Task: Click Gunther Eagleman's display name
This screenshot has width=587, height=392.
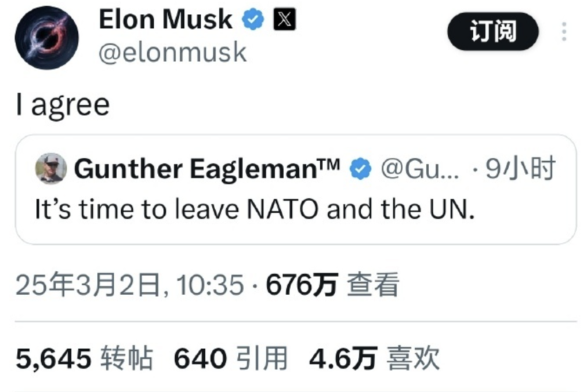Action: pyautogui.click(x=206, y=168)
